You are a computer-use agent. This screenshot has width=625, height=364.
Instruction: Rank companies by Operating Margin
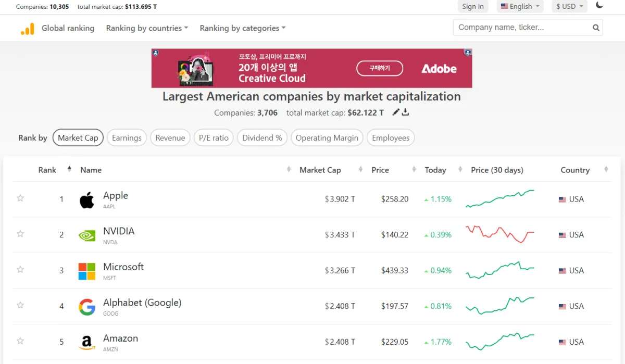[x=327, y=137]
